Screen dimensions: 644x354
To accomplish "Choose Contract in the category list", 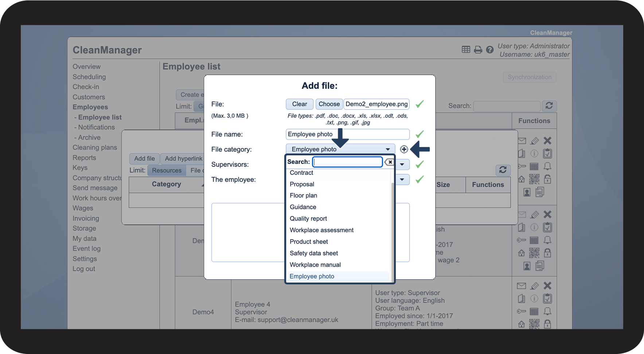I will point(301,173).
